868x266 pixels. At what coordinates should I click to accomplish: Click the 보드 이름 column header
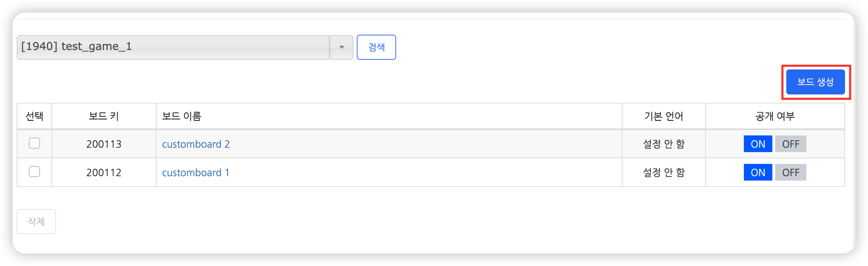click(182, 116)
